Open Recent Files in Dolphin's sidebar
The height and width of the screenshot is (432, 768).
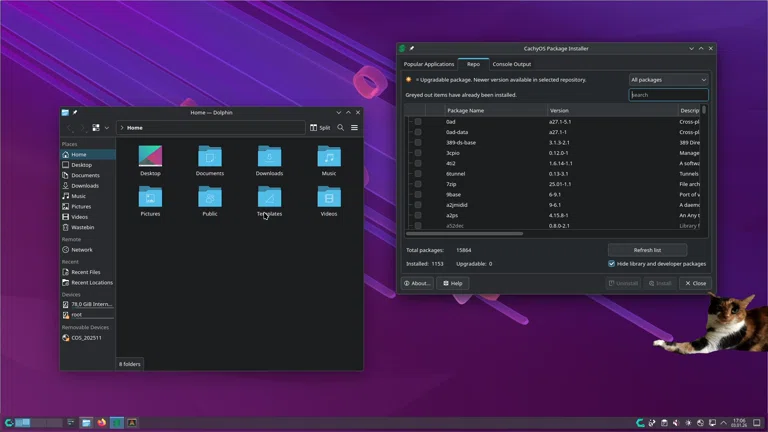tap(88, 272)
